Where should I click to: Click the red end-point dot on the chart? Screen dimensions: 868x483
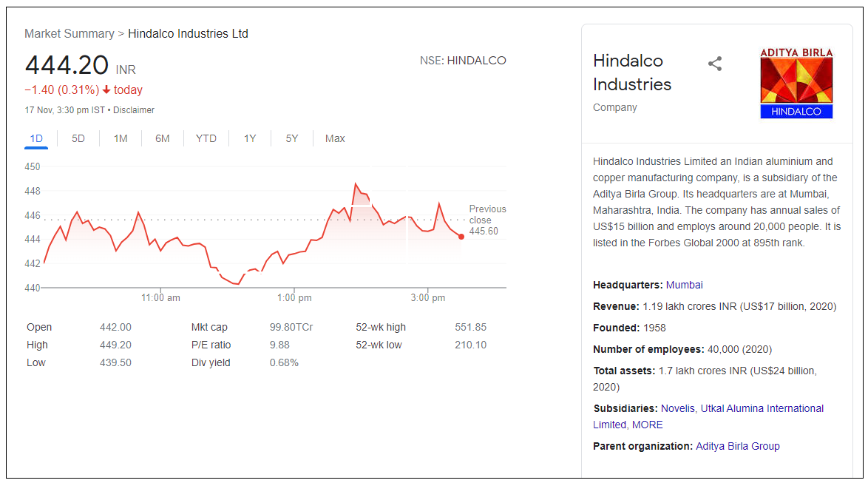click(x=461, y=237)
